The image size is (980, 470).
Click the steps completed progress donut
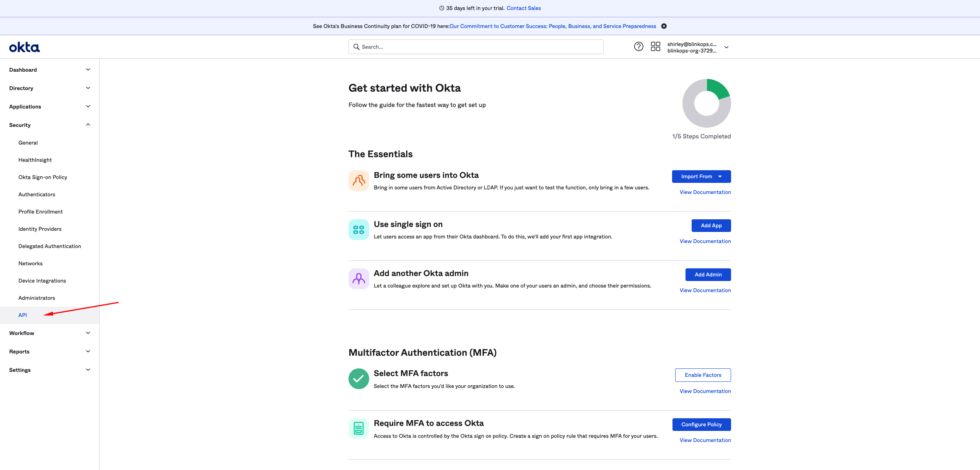click(x=707, y=103)
